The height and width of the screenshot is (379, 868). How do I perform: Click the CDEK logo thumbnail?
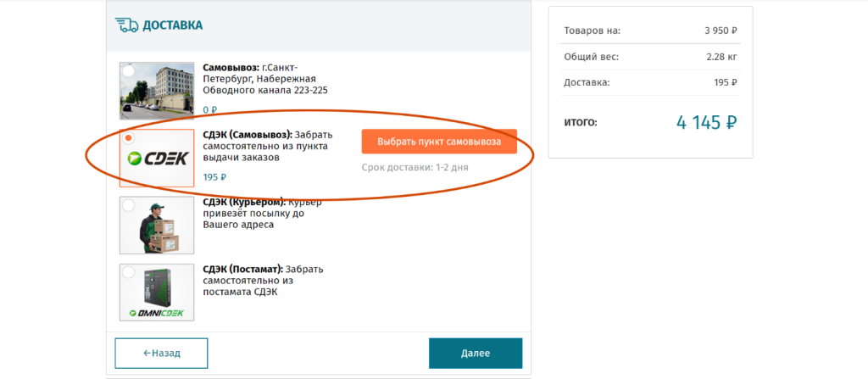(x=157, y=158)
